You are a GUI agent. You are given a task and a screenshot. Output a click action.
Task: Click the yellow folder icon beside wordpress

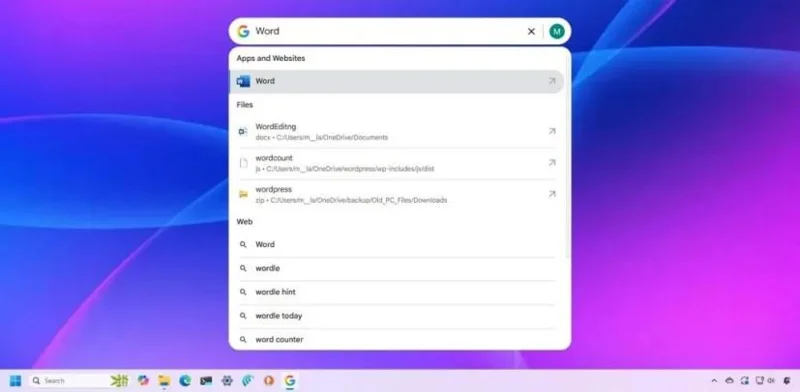coord(243,194)
